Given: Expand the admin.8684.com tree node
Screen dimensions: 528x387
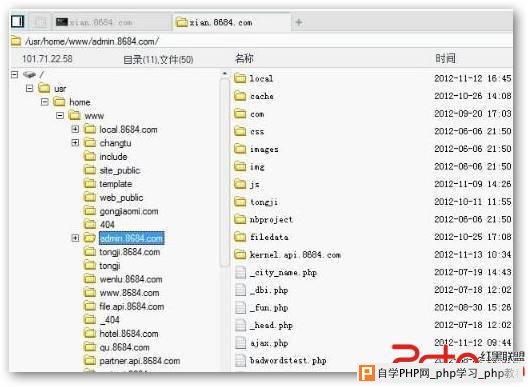Looking at the screenshot, I should 75,238.
